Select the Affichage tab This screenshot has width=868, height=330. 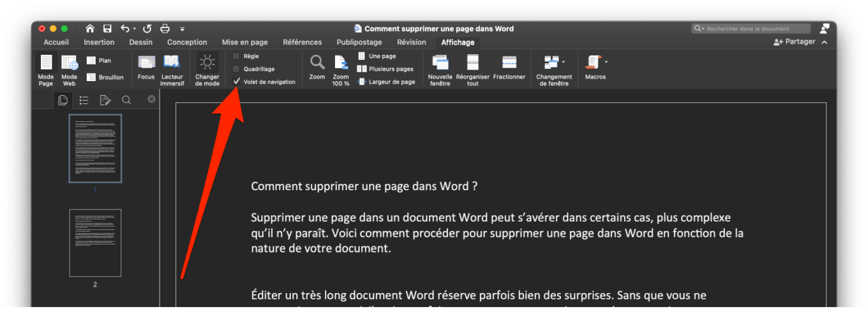click(x=458, y=42)
